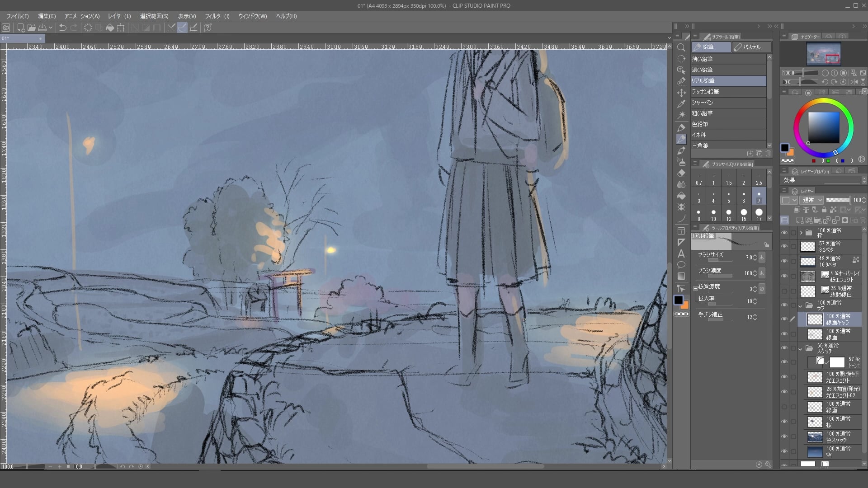Open the layer palette color dropdown
868x488 pixels.
point(790,200)
